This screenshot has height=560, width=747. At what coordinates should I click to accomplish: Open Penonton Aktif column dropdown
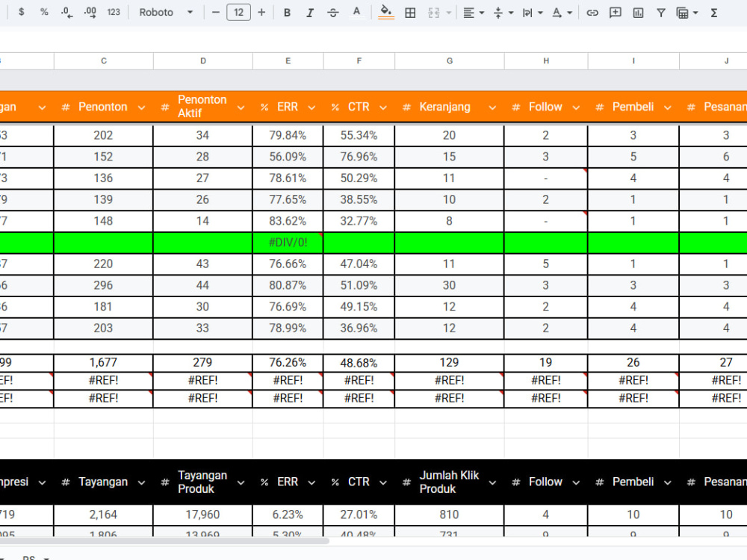(x=241, y=108)
